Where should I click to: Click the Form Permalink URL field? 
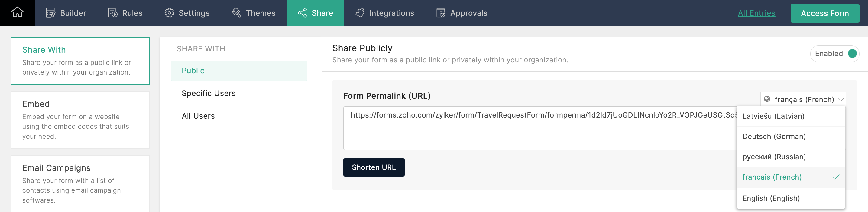pos(539,128)
